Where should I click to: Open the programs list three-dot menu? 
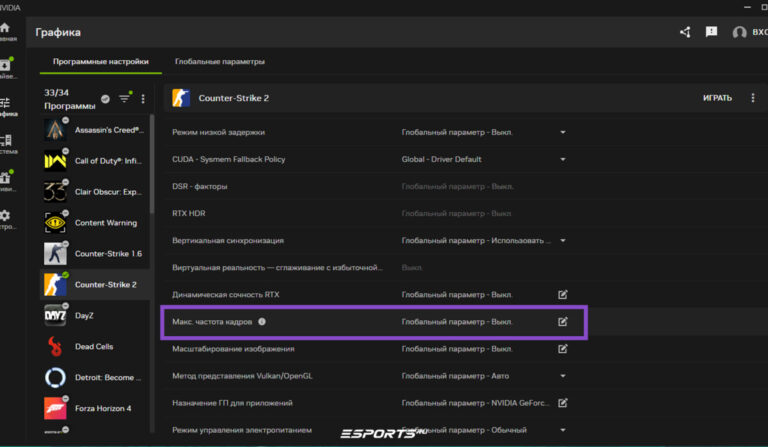click(x=143, y=99)
